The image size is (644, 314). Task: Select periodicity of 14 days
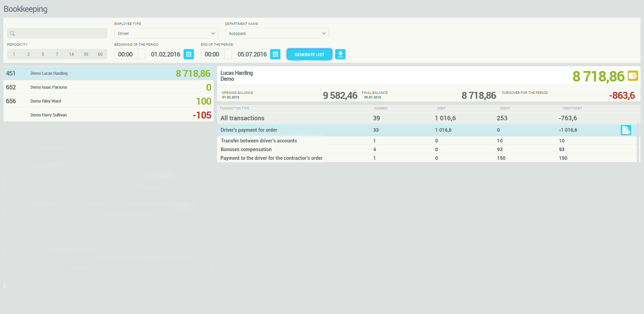(71, 54)
